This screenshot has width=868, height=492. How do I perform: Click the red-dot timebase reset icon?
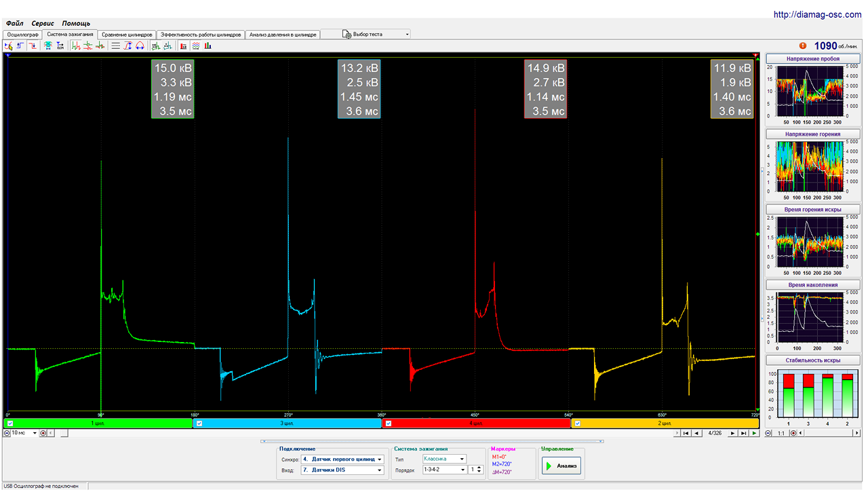[x=43, y=433]
